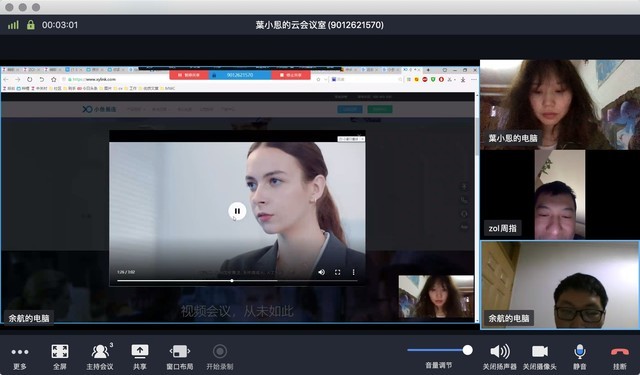Click the shared browser's forward arrow
Screen dimensions: 640x375
(x=18, y=80)
